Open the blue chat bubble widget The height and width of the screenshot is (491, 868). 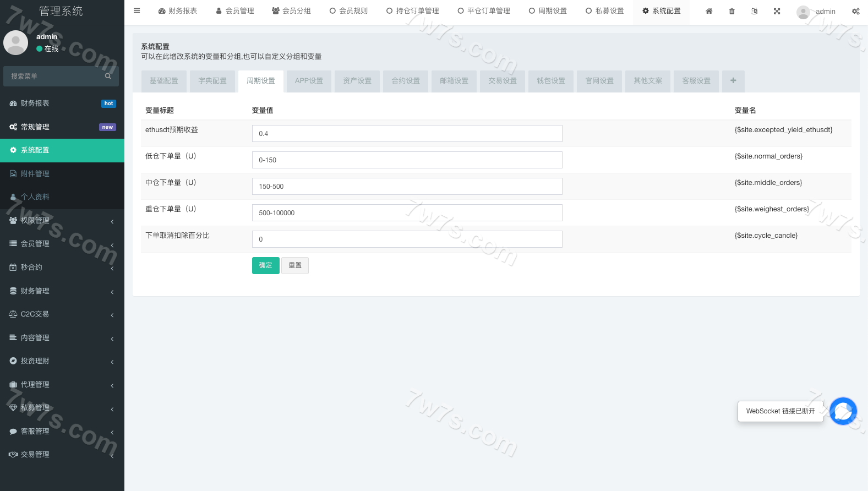843,411
